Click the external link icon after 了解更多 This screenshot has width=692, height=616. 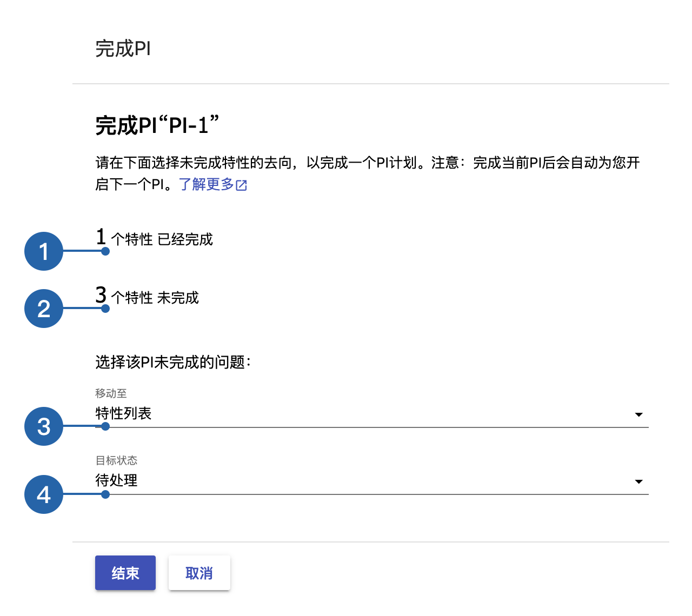coord(242,185)
